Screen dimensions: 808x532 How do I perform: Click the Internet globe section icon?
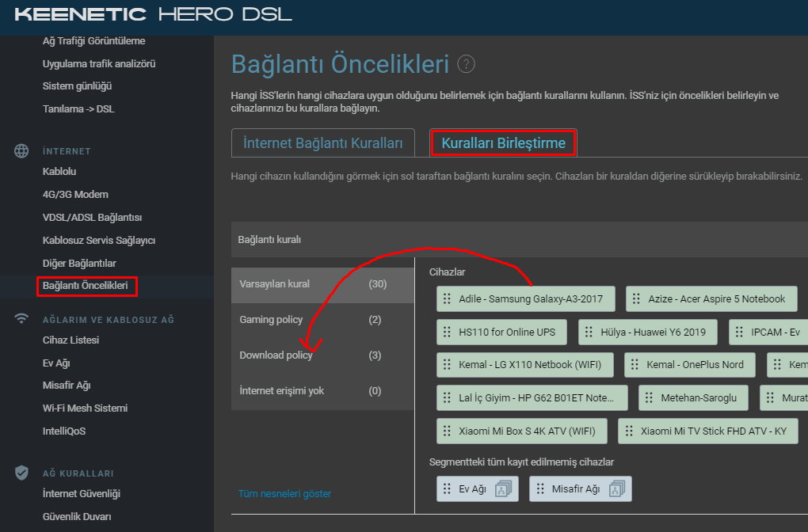[21, 151]
